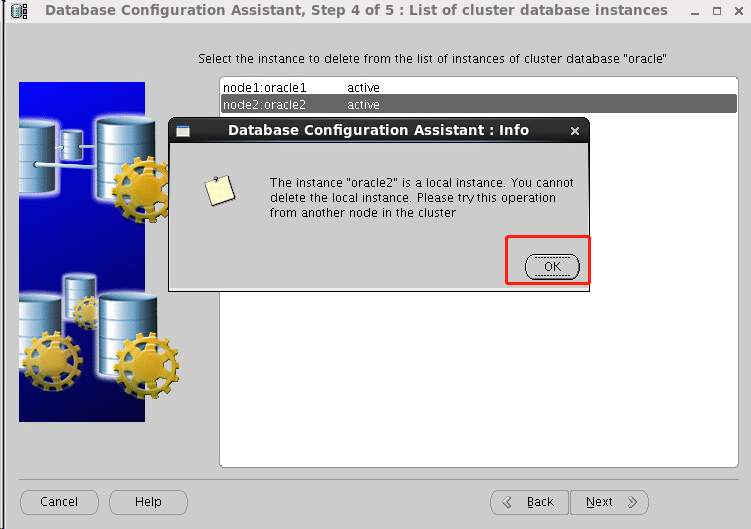Select the node1:oracle1 instance row
This screenshot has width=751, height=529.
click(x=478, y=88)
